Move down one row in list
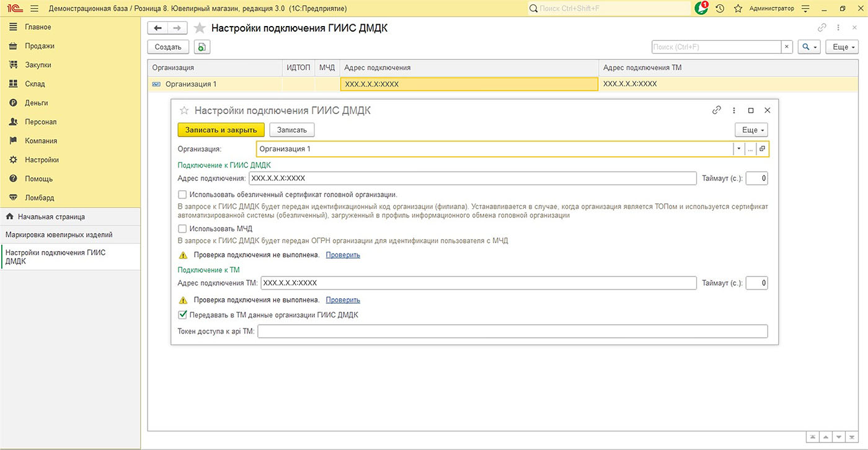 [839, 436]
